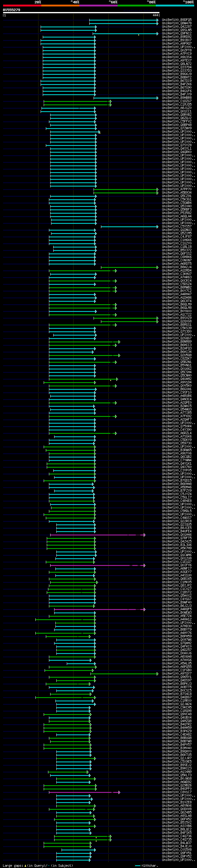197x868 pixels.
Task: Click the magenta alignment bar for UniRef100_Q01H46
Action: coord(98,535)
